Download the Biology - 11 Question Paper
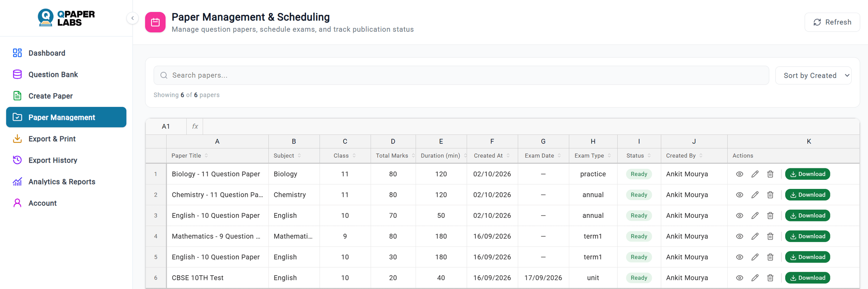This screenshot has height=289, width=868. [x=808, y=174]
